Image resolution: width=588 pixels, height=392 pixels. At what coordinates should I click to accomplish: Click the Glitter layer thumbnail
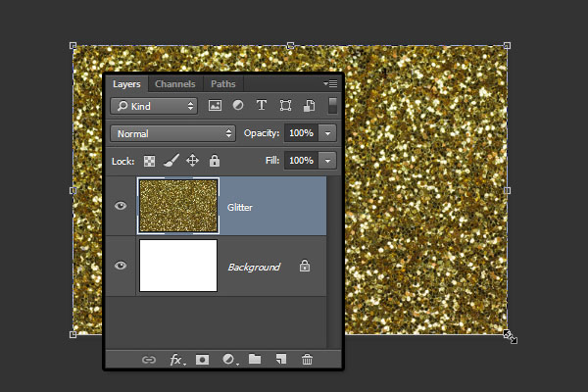coord(178,206)
